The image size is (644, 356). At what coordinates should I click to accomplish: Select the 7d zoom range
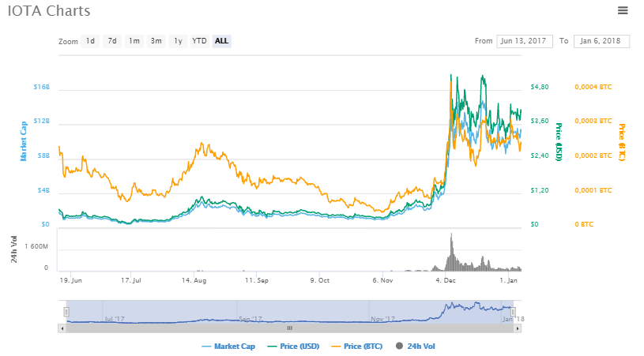click(x=112, y=41)
